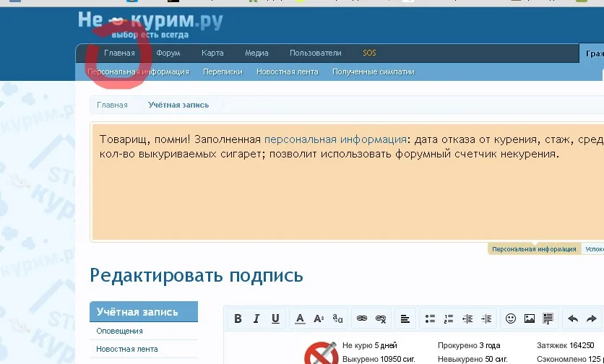Click the text 'Невыкурено 50 сиг.'
The height and width of the screenshot is (364, 604).
[x=473, y=360]
